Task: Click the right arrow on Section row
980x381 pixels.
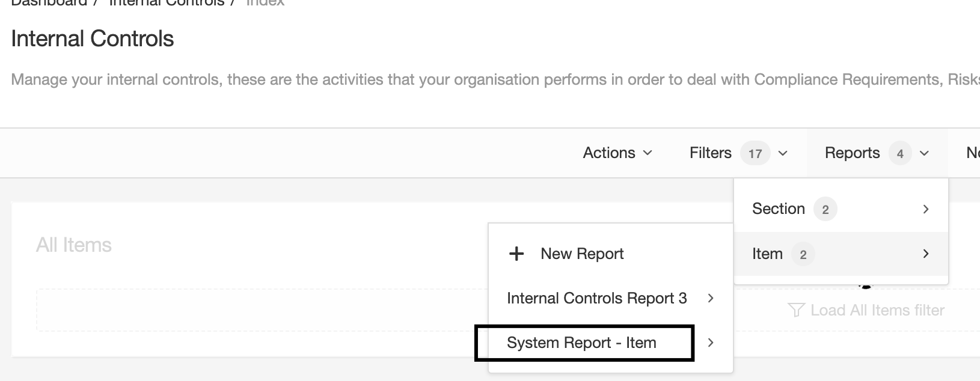Action: pyautogui.click(x=926, y=209)
